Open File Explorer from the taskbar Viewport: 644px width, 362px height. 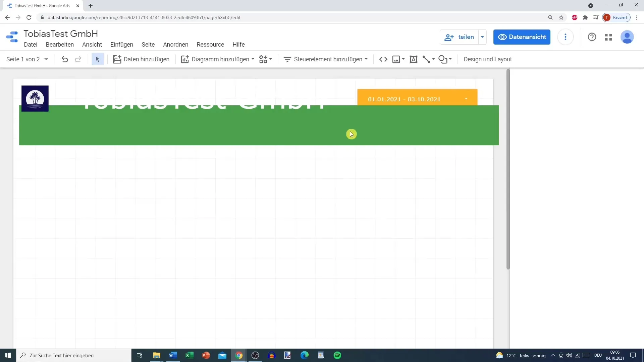point(157,355)
